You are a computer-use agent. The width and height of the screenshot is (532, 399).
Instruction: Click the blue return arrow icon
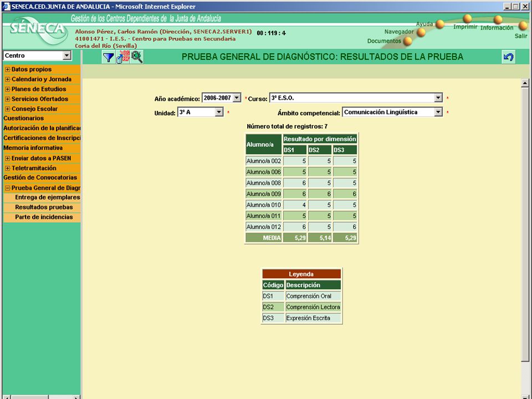(508, 57)
